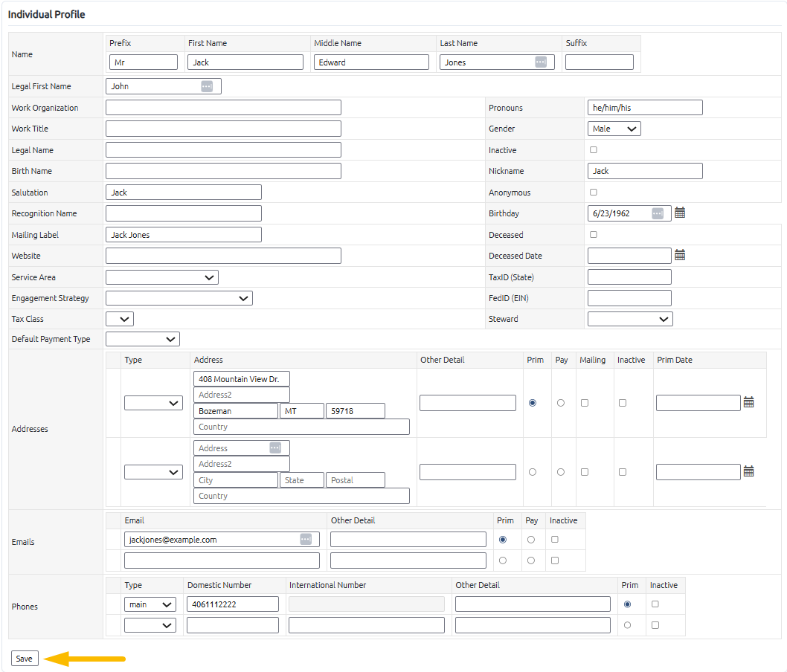Screen dimensions: 787x672
Task: Open the Tax Class dropdown
Action: coord(120,319)
